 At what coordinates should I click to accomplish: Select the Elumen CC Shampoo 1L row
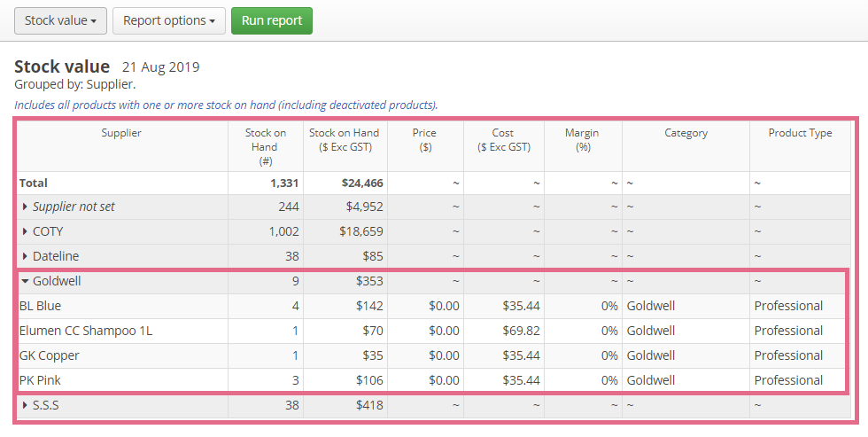tap(433, 332)
